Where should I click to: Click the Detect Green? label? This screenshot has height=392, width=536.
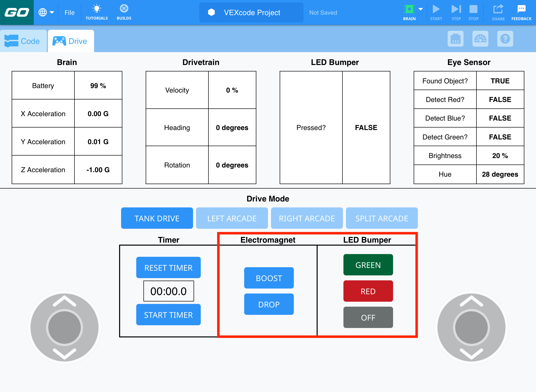point(445,137)
